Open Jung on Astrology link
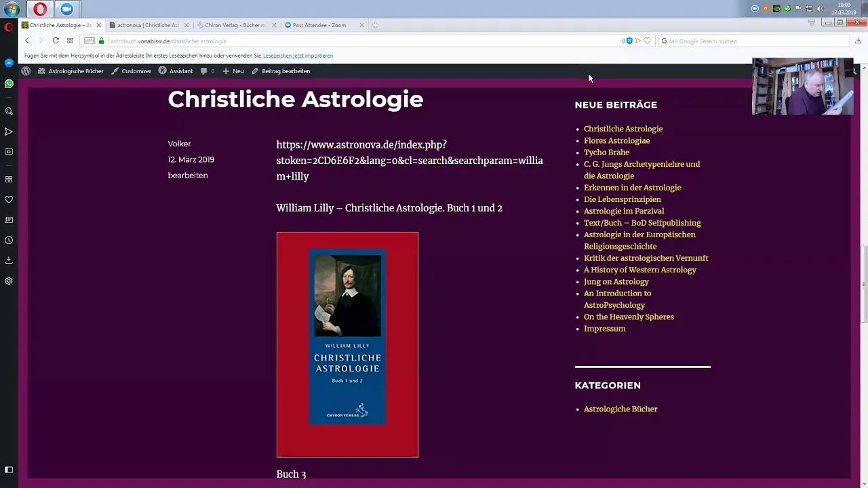The width and height of the screenshot is (868, 488). pos(616,281)
